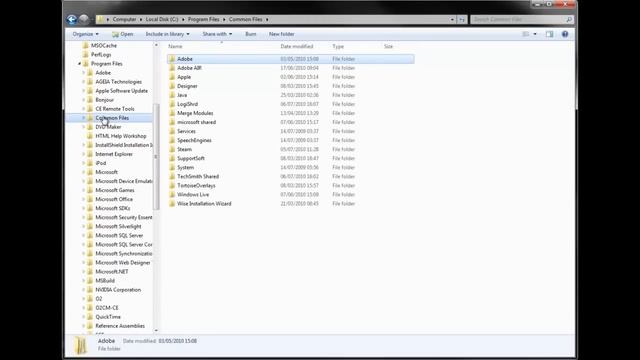
Task: Click the large Adobe folder details icon
Action: 80,345
